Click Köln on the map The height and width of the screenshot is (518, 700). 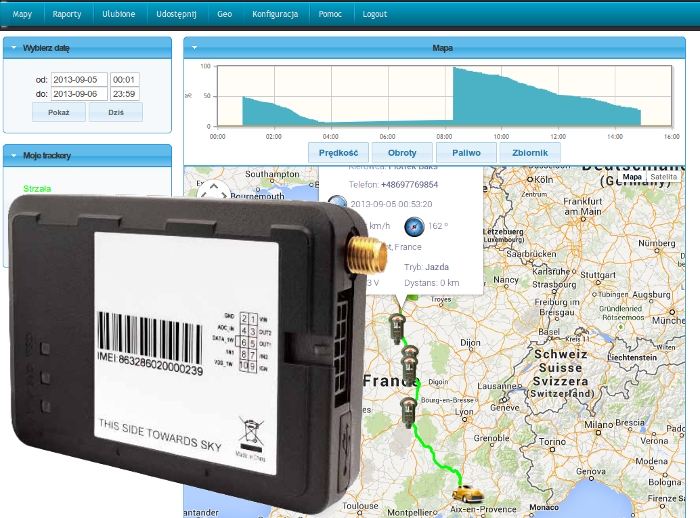click(544, 180)
